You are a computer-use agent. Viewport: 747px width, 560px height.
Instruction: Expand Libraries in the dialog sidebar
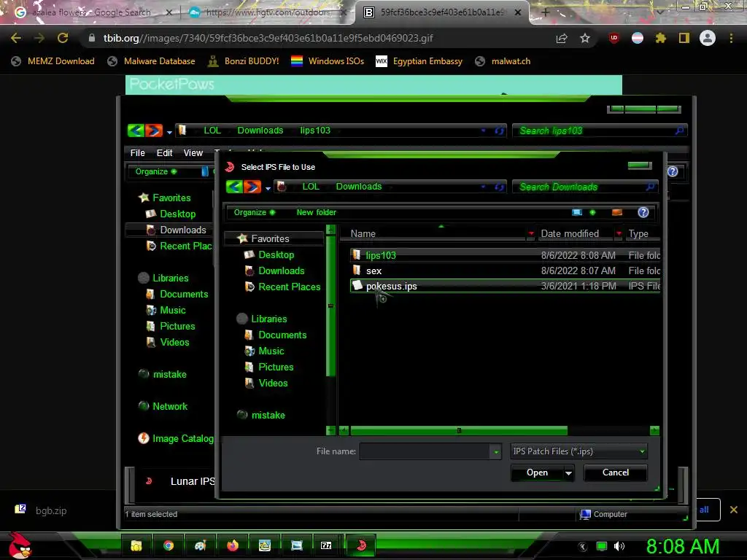coord(268,319)
